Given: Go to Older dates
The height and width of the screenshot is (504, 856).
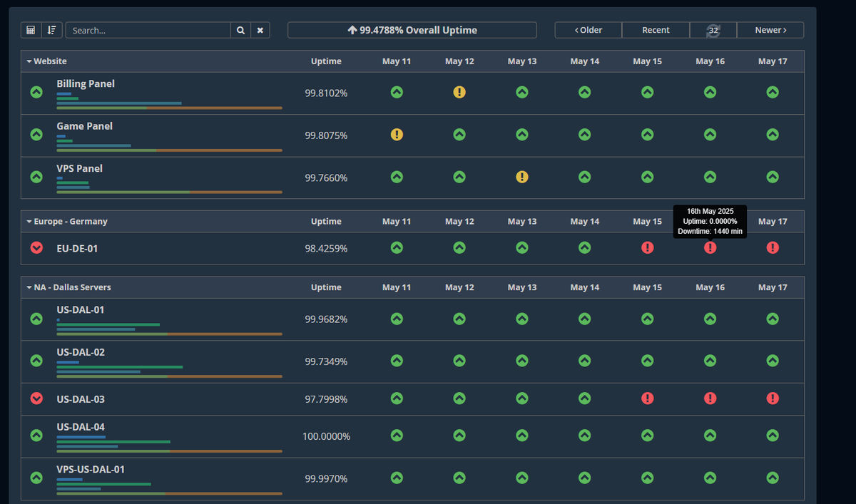Looking at the screenshot, I should [588, 30].
